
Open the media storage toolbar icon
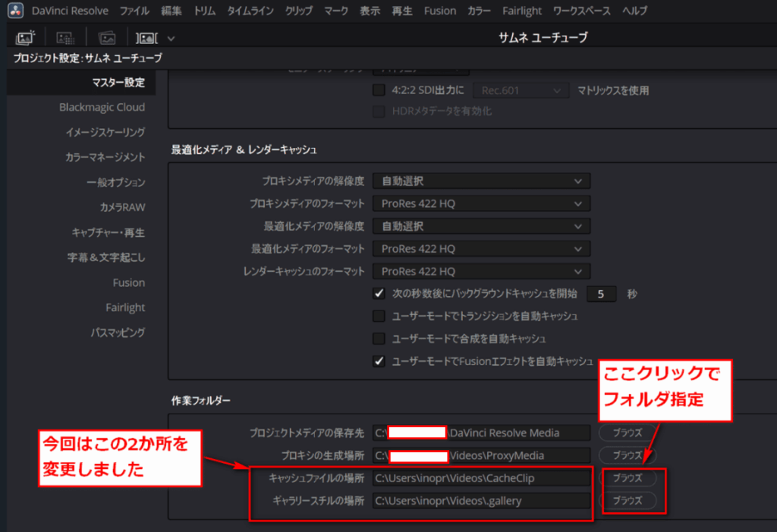coord(25,38)
